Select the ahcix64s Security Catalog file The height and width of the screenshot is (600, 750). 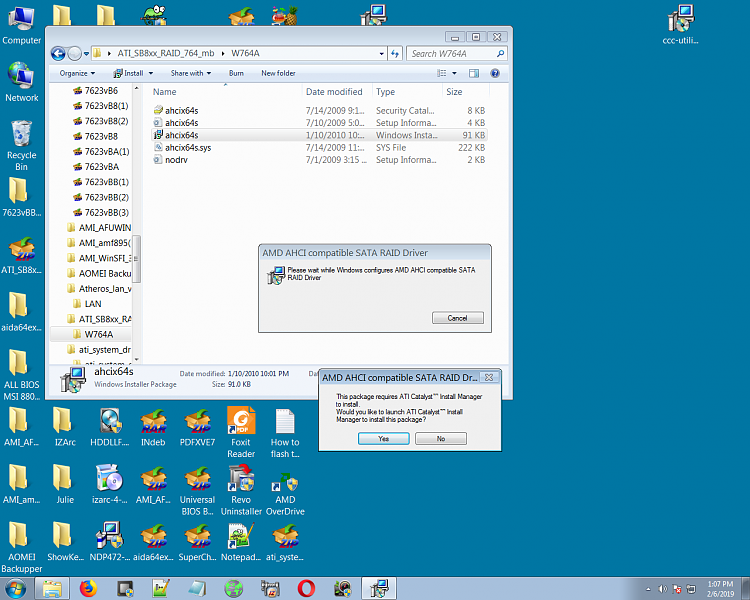point(319,111)
